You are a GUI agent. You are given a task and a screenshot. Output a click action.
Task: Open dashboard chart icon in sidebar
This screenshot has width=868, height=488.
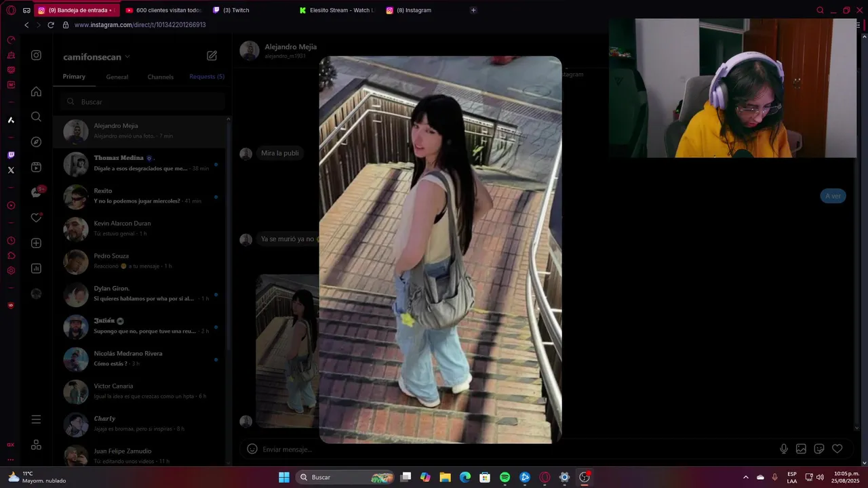click(x=37, y=268)
